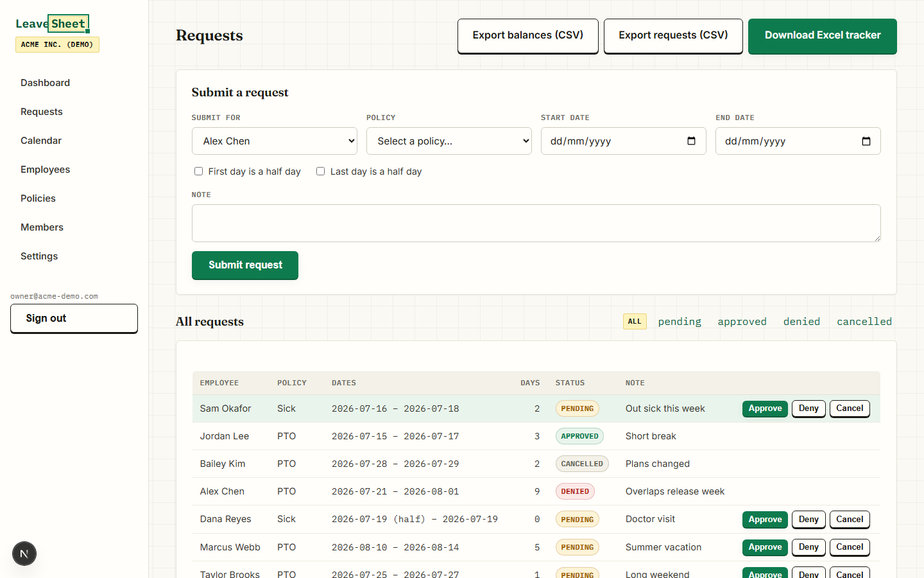Screen dimensions: 924x578
Task: Approve Dana Reyes's doctor visit request
Action: coord(765,520)
